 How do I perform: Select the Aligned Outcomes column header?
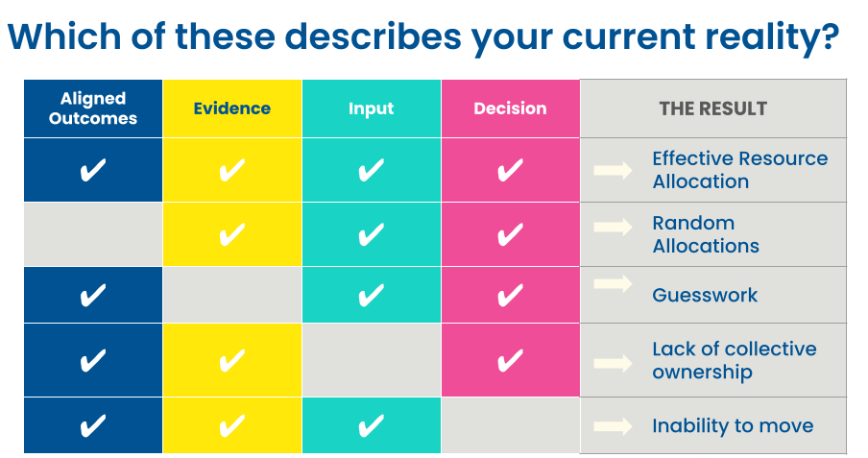93,108
